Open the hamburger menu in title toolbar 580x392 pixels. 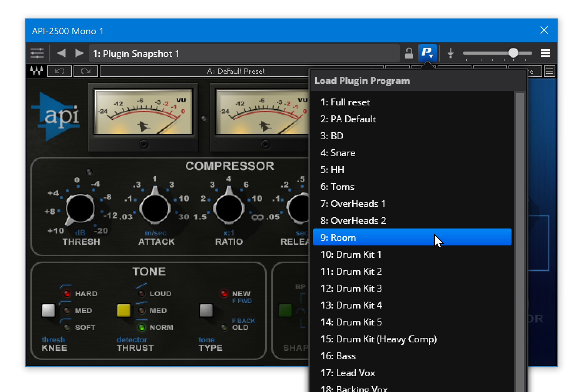[x=545, y=53]
